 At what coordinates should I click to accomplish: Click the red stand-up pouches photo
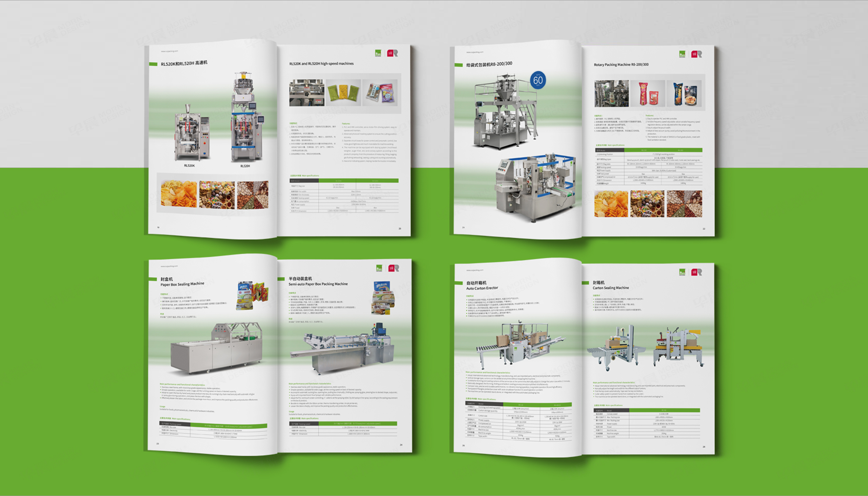tap(648, 94)
